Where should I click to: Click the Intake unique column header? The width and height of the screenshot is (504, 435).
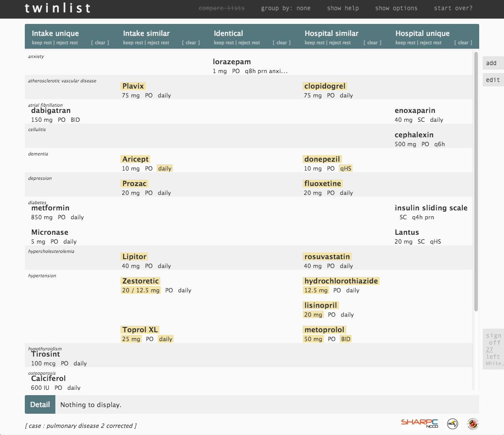[x=55, y=33]
